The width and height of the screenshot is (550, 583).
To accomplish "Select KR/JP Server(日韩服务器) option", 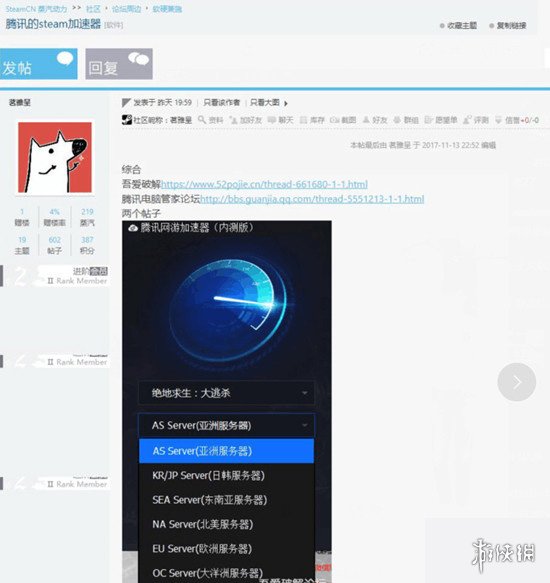I will coord(226,476).
